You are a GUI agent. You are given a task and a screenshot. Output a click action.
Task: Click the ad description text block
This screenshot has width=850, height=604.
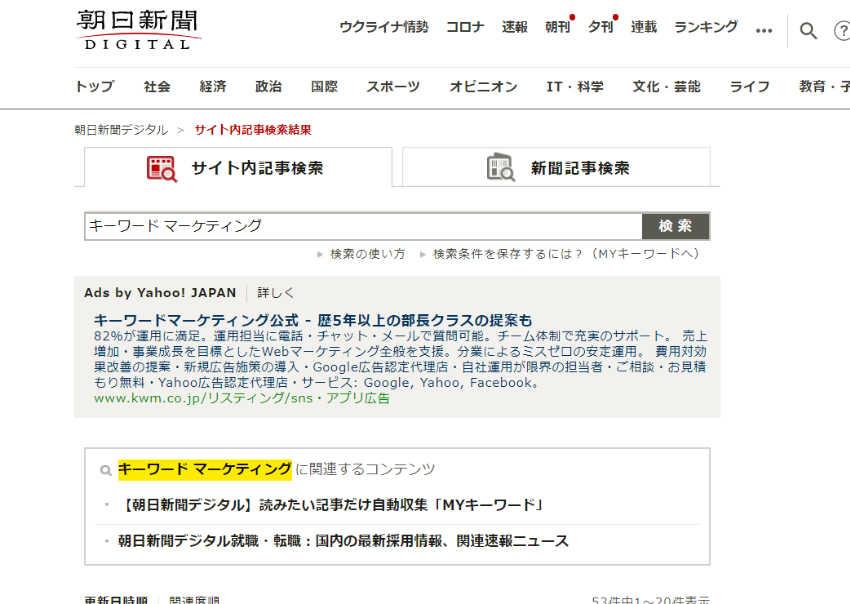point(400,359)
